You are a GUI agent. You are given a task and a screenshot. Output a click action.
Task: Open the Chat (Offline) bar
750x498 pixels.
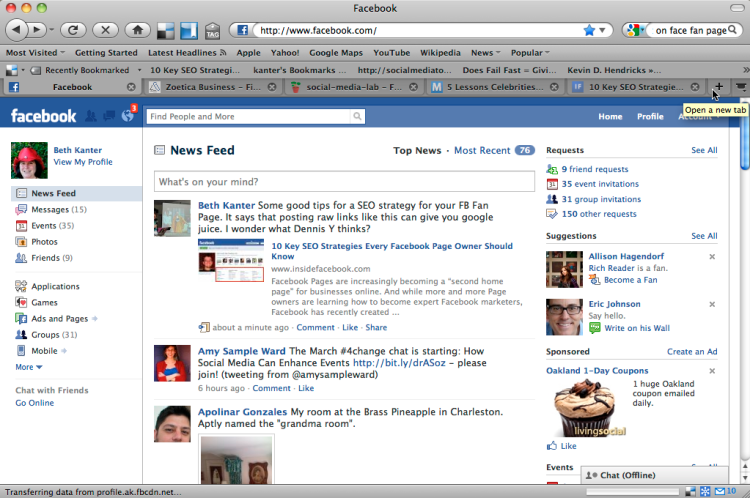pos(654,475)
